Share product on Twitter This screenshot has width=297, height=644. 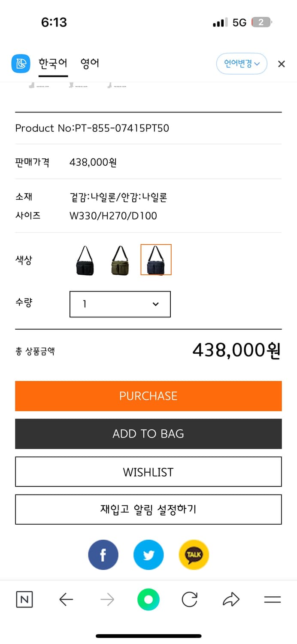[148, 555]
